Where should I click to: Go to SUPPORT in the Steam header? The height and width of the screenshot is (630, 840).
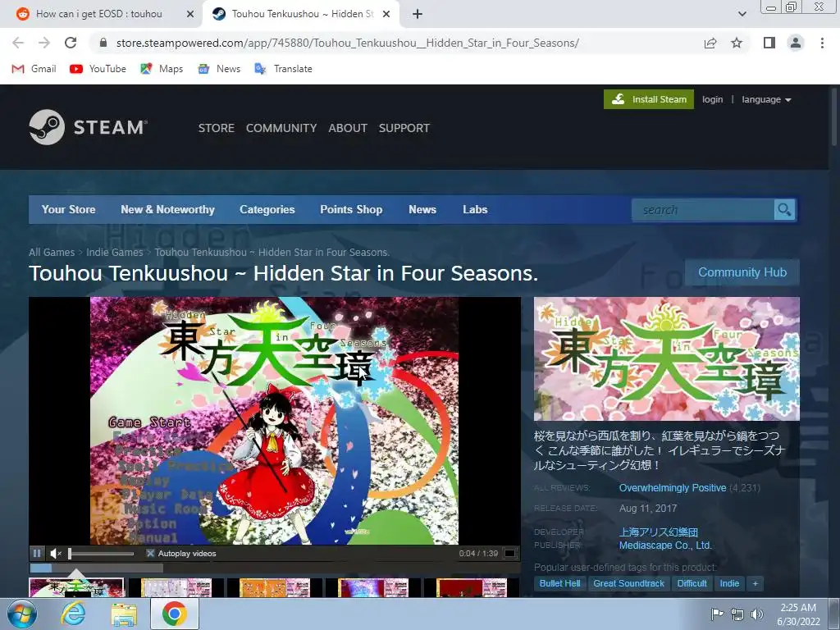(404, 128)
